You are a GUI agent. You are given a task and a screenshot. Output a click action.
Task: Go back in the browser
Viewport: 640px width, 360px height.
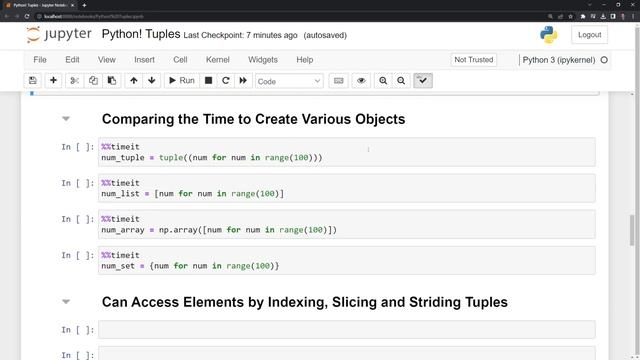7,16
